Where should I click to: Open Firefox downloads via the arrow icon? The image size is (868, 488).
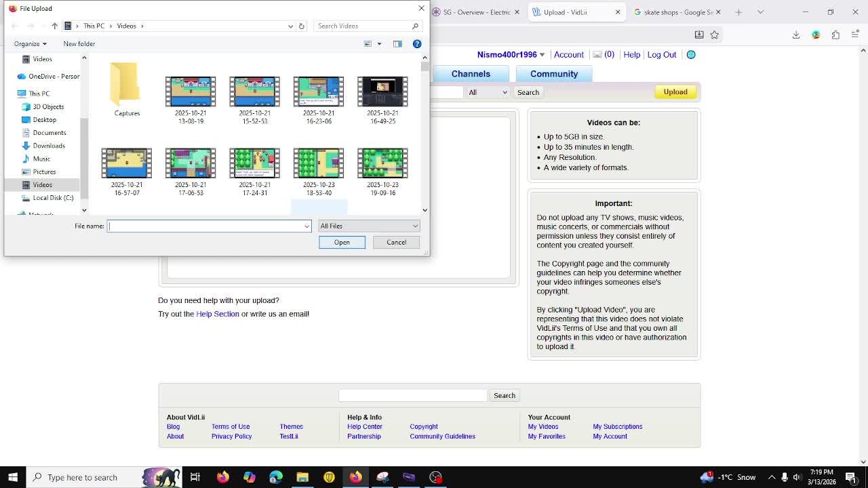tap(795, 35)
